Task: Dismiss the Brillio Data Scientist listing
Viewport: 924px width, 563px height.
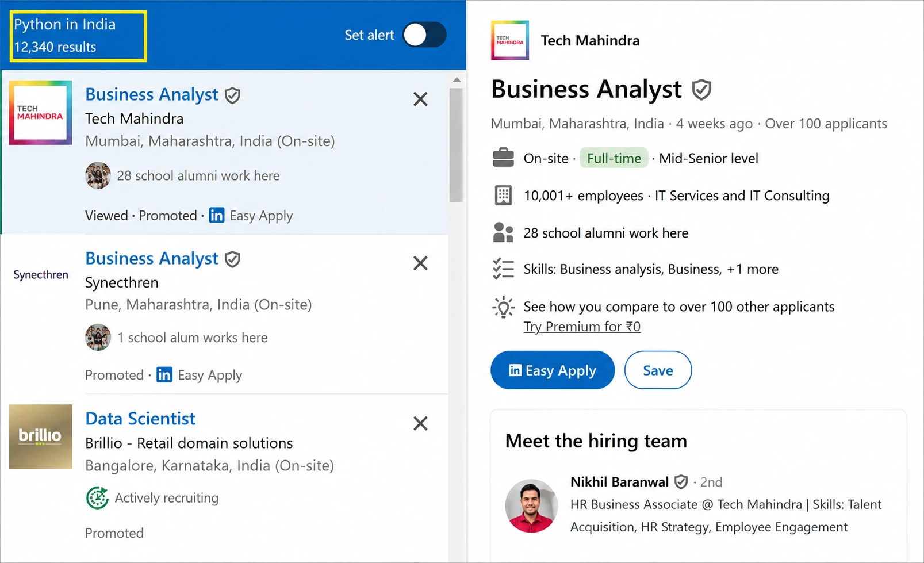Action: click(420, 424)
